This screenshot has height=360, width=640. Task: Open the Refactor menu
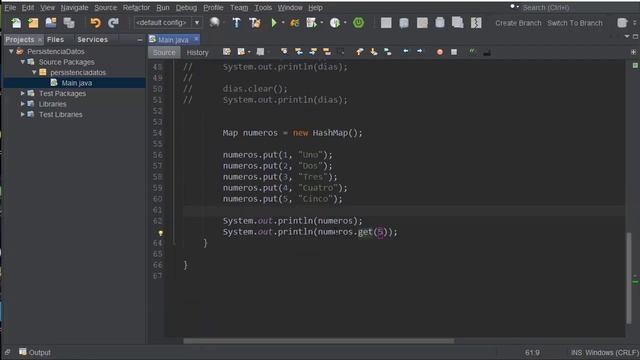tap(136, 8)
